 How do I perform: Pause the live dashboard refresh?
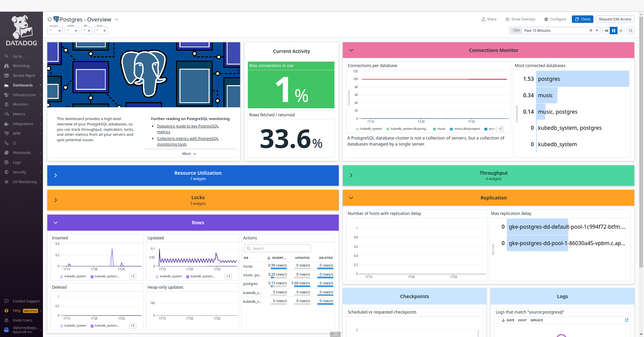click(613, 31)
